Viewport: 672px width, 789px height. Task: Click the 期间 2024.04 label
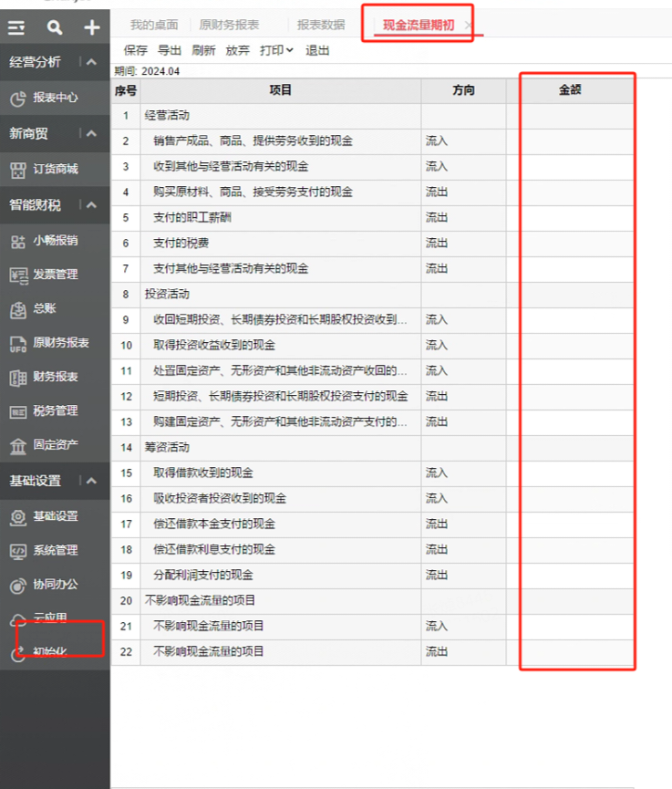tap(147, 71)
